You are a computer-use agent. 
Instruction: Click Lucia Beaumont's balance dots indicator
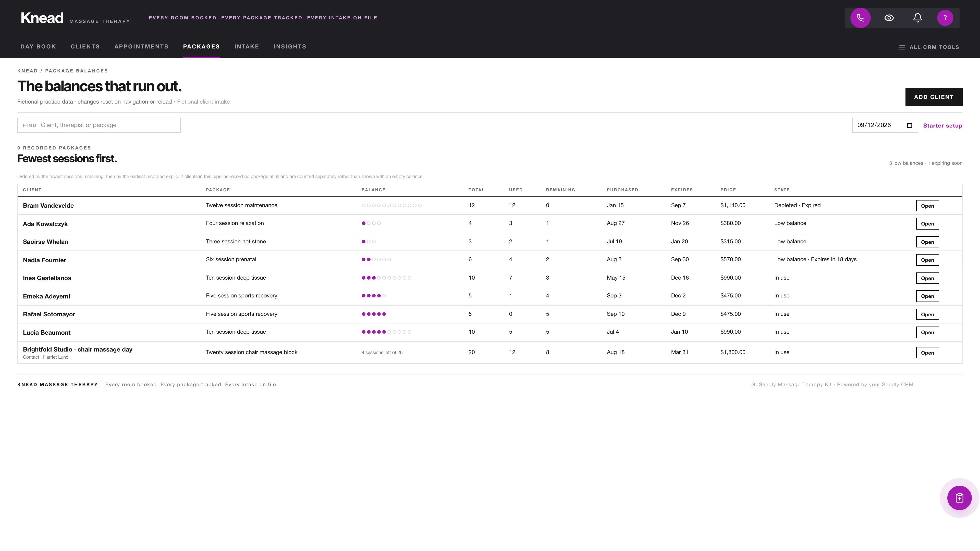[x=386, y=332]
